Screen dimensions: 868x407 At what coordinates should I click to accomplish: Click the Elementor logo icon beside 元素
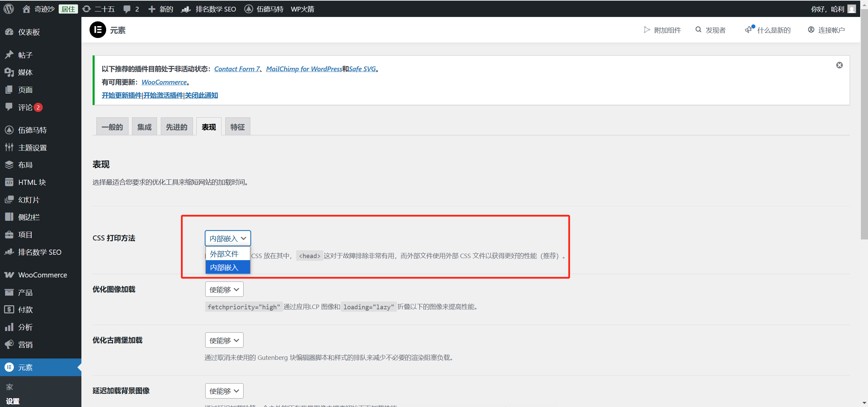[98, 30]
